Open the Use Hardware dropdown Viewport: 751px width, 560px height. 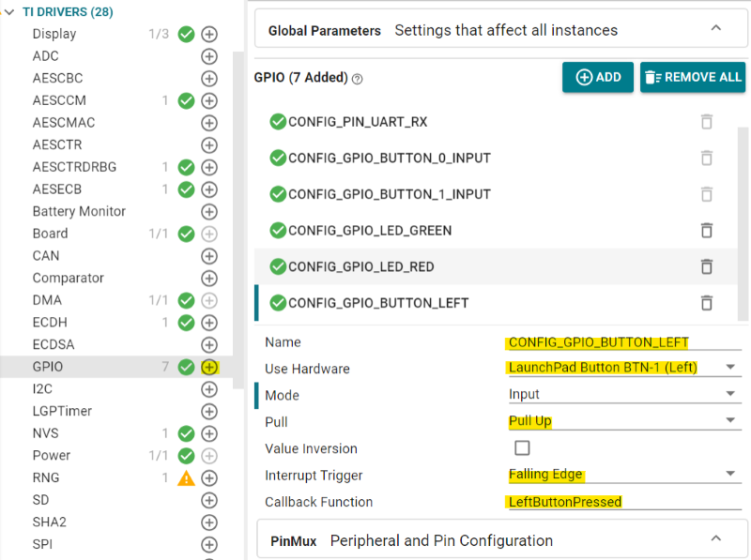coord(729,368)
